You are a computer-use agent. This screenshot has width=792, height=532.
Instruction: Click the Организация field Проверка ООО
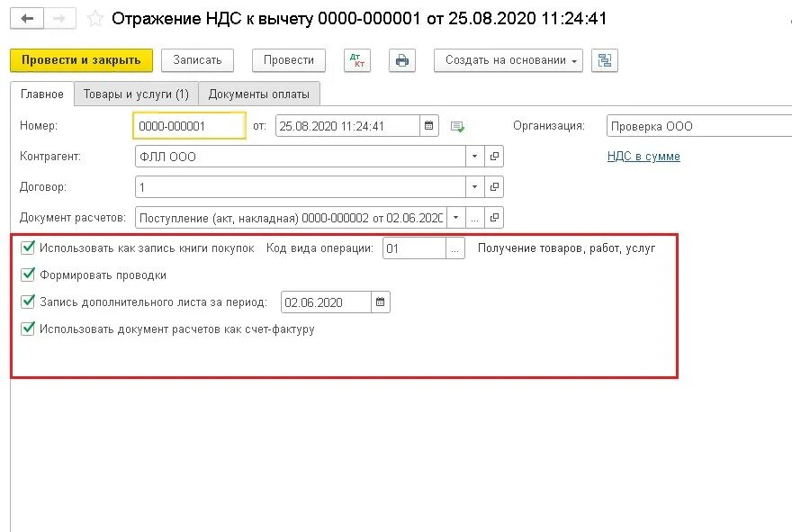[x=699, y=126]
